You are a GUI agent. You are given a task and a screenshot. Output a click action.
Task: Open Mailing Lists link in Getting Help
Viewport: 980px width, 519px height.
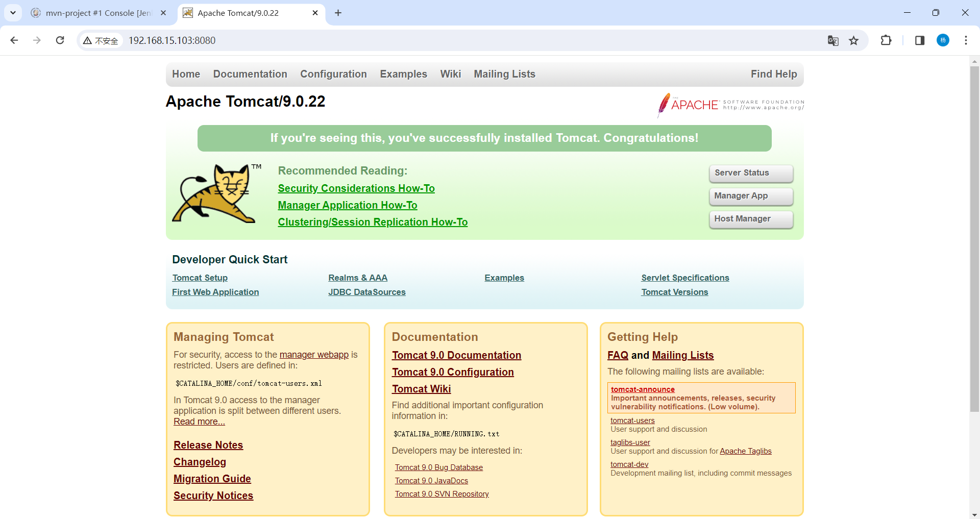coord(683,355)
